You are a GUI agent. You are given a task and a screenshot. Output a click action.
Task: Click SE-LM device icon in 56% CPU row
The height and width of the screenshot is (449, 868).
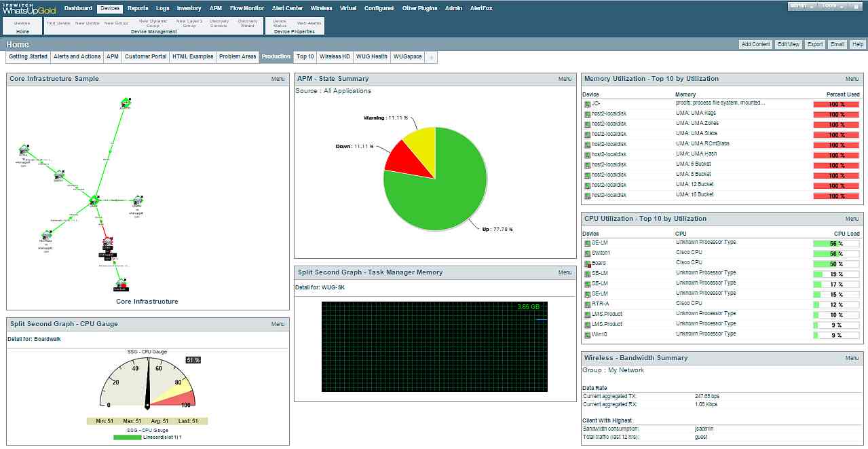tap(588, 243)
